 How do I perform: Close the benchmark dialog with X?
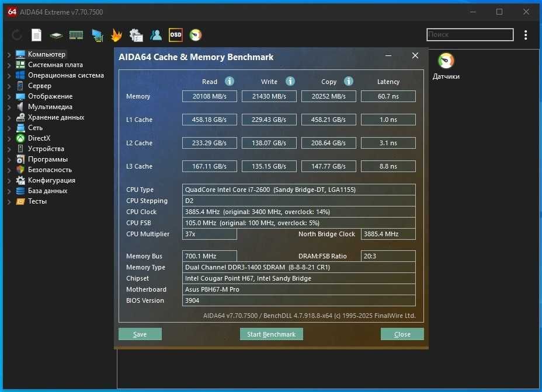[x=415, y=55]
